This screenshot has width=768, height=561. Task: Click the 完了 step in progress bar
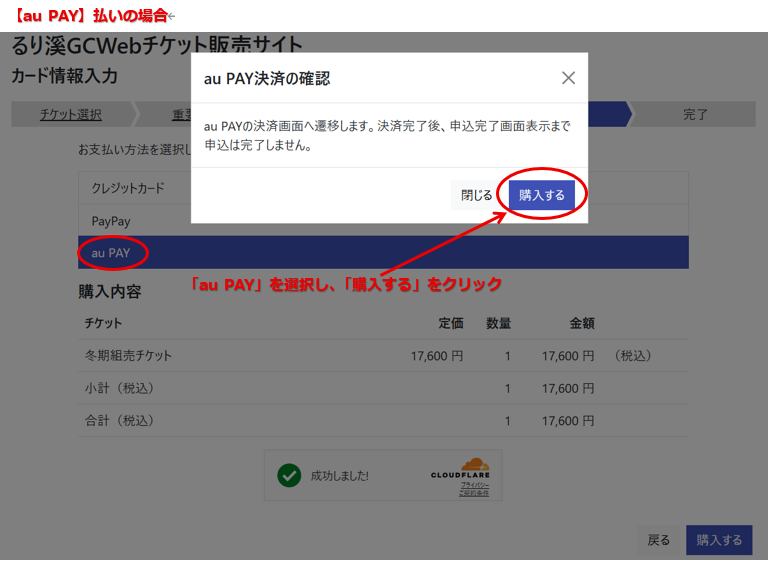click(x=695, y=114)
